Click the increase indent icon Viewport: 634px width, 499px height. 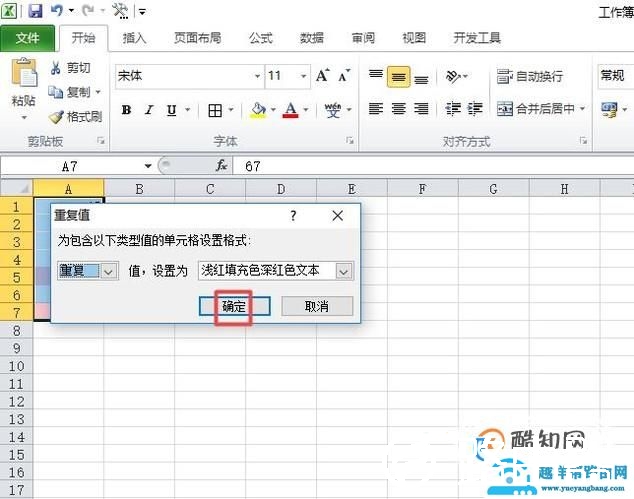[x=475, y=109]
